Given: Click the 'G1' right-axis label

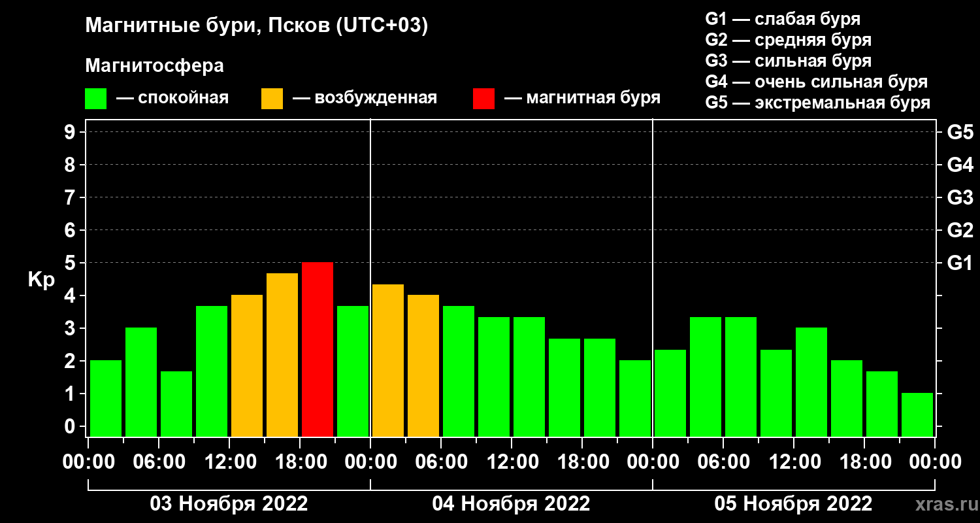Looking at the screenshot, I should click(960, 263).
